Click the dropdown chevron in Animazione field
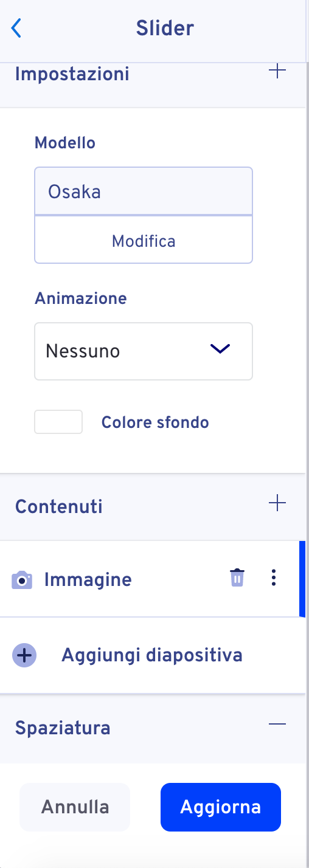This screenshot has height=868, width=309. (220, 348)
